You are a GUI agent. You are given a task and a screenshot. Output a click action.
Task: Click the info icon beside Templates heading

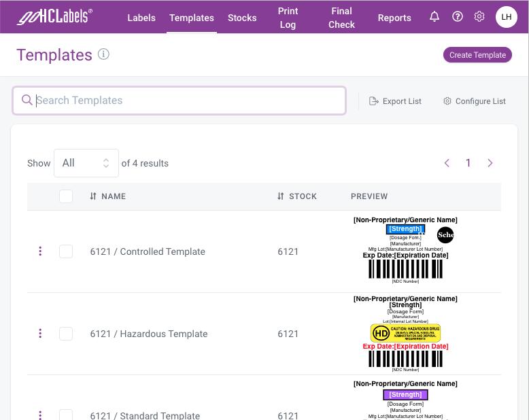point(103,54)
